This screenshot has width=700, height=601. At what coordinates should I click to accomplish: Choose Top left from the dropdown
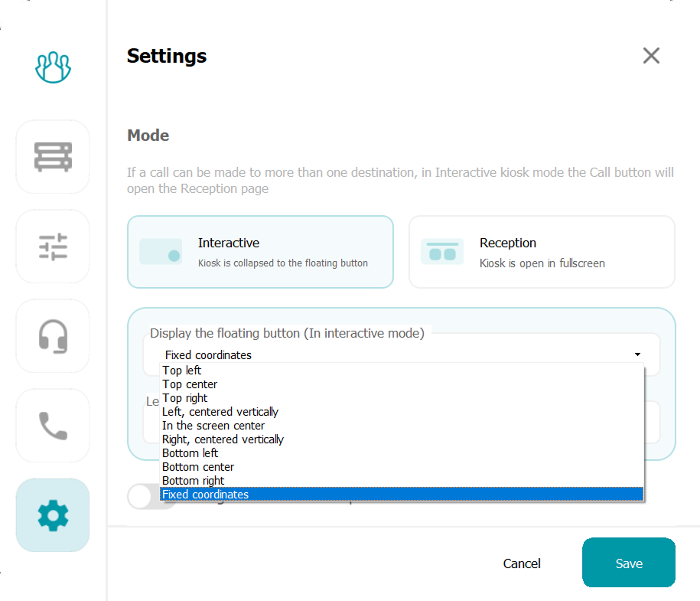182,371
